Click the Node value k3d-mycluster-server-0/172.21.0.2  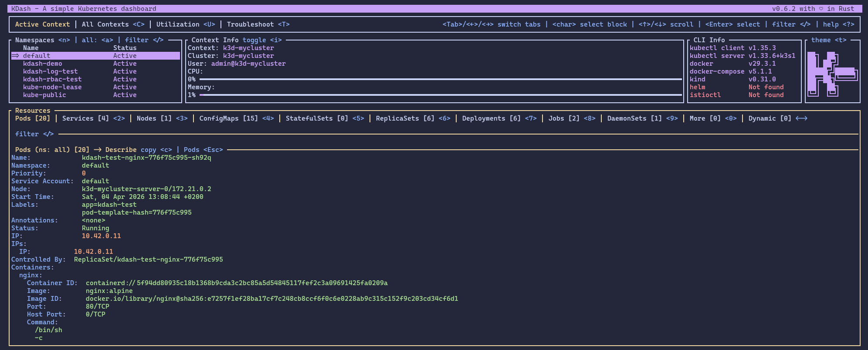[146, 189]
